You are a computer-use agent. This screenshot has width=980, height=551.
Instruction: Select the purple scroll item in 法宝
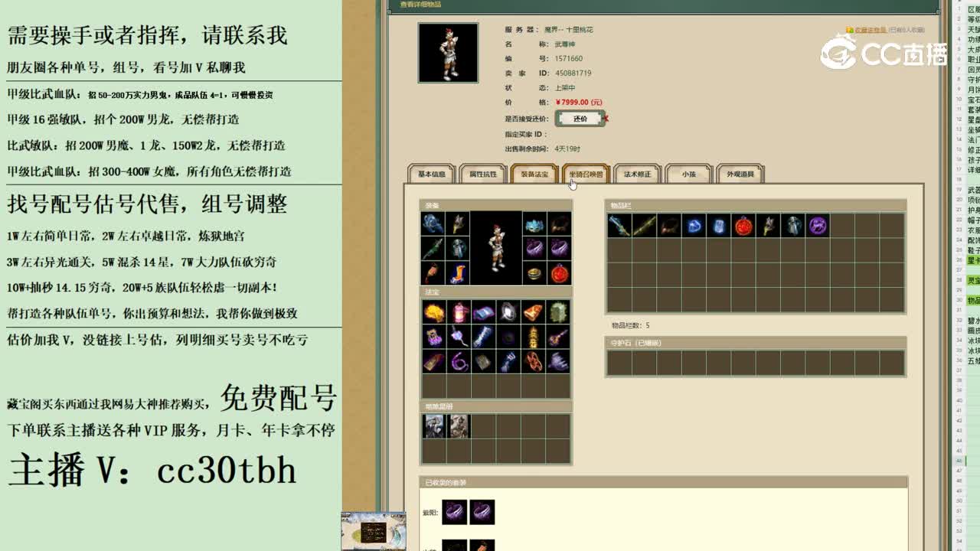(483, 311)
